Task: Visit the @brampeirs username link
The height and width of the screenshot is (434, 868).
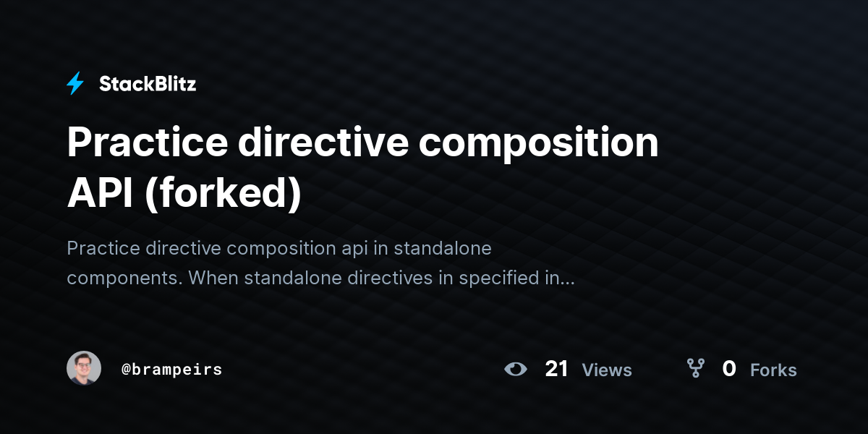Action: click(x=172, y=370)
